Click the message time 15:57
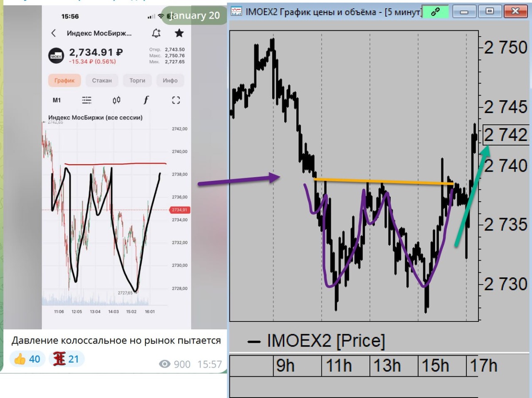The image size is (532, 398). 209,364
